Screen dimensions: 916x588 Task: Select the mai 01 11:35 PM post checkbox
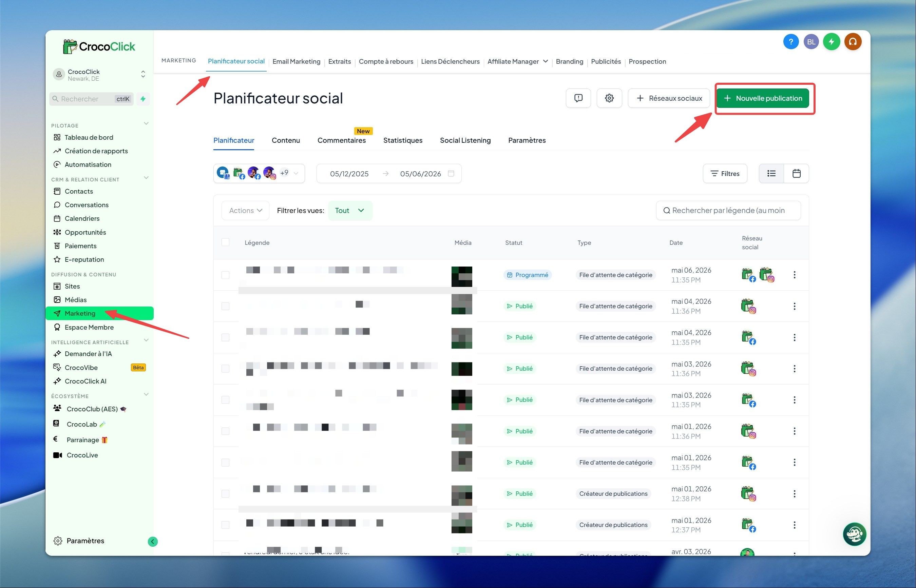pos(225,463)
